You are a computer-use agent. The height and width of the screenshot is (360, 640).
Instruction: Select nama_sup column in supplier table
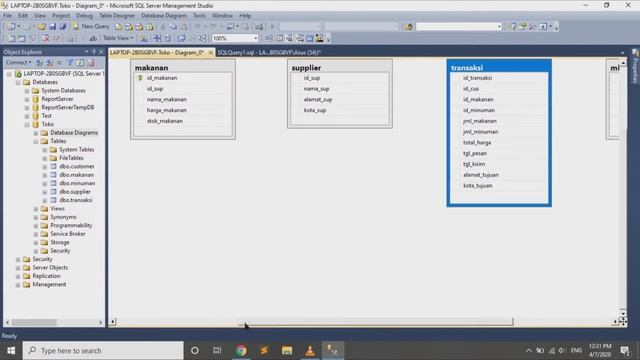coord(340,89)
